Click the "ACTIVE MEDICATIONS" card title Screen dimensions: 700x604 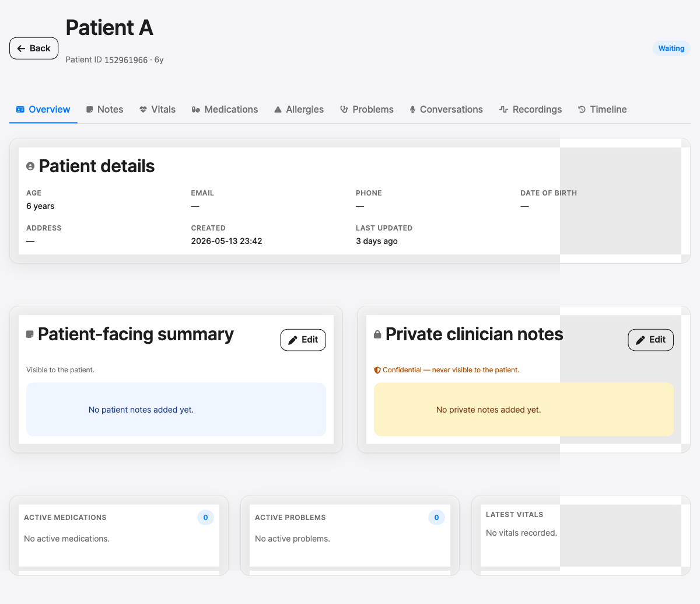pos(65,518)
